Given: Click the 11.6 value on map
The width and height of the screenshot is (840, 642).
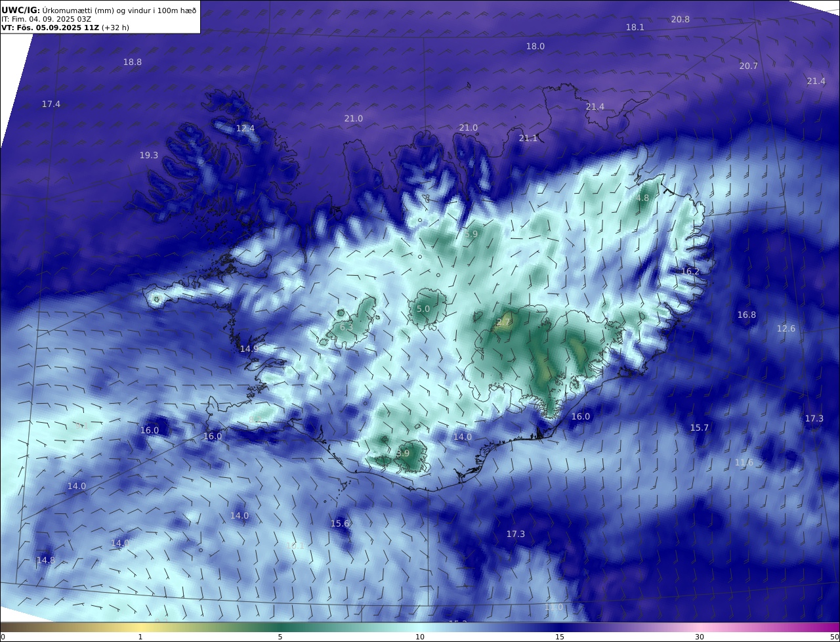Looking at the screenshot, I should point(744,462).
